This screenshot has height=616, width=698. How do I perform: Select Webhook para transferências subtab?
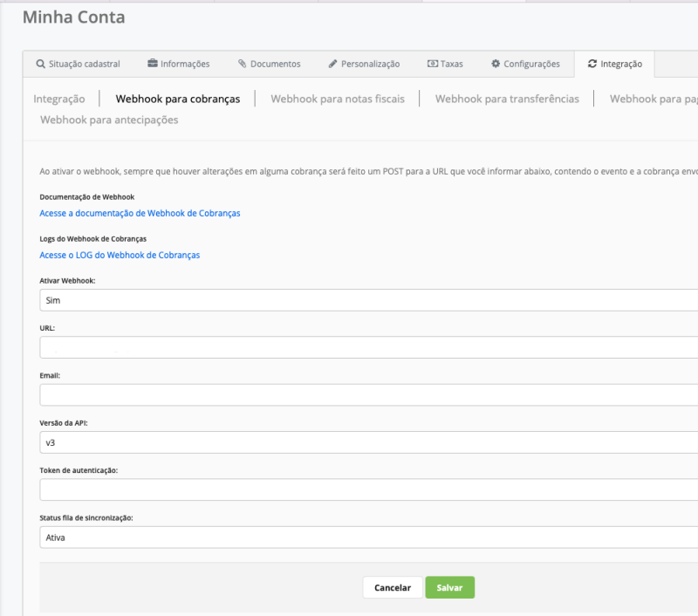click(x=507, y=99)
